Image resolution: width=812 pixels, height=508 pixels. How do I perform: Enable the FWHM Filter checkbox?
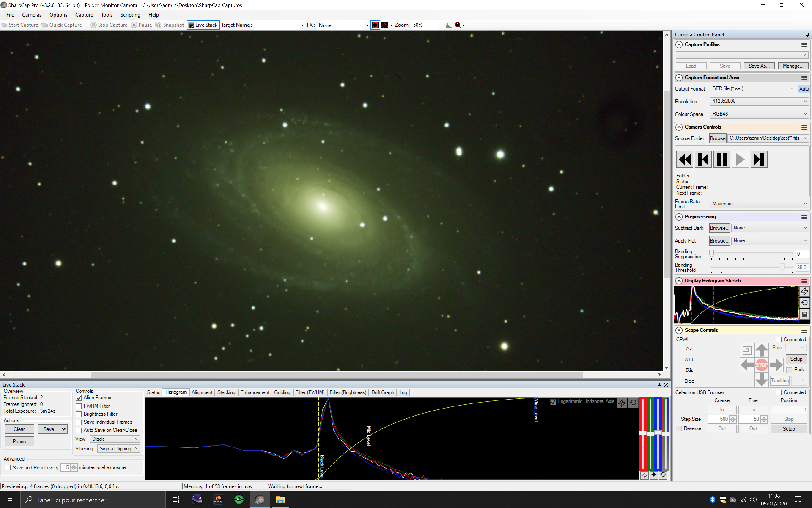[79, 406]
